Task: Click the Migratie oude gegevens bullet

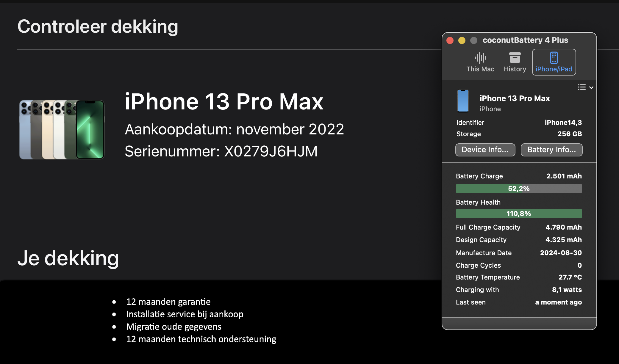Action: [x=173, y=327]
